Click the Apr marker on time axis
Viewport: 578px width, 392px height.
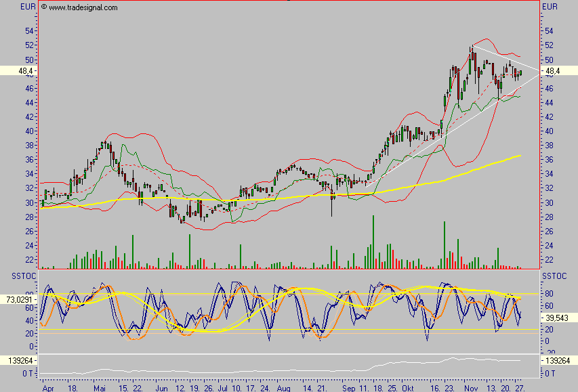(47, 389)
